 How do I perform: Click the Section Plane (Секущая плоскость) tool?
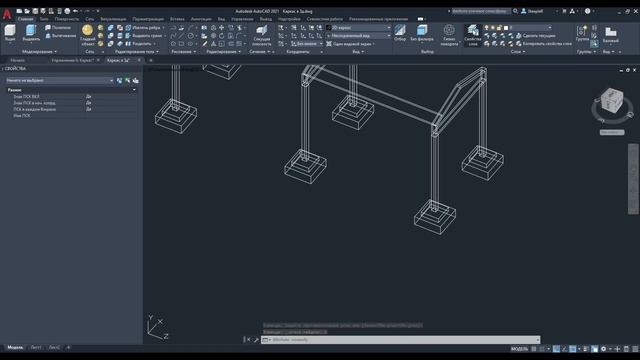(261, 35)
